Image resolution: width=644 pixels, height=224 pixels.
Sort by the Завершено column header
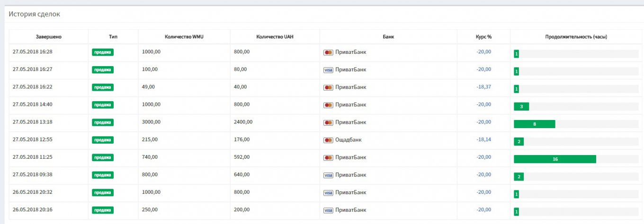click(48, 37)
